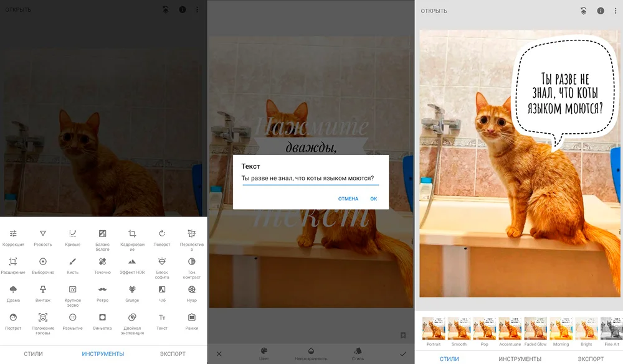Select the Виньетка vignette tool
623x364 pixels.
(102, 317)
